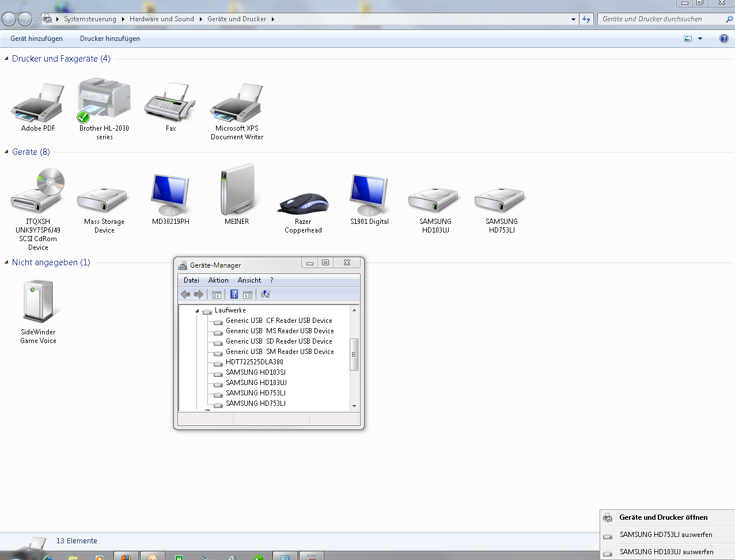Click the 13 Elemente status text
The height and width of the screenshot is (560, 735).
click(x=77, y=541)
